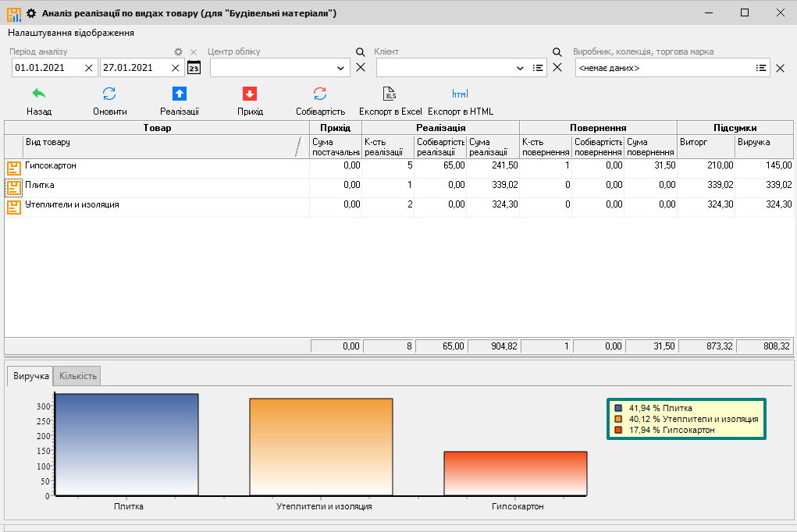The image size is (797, 532).
Task: Click the Назад back arrow icon
Action: pos(39,94)
